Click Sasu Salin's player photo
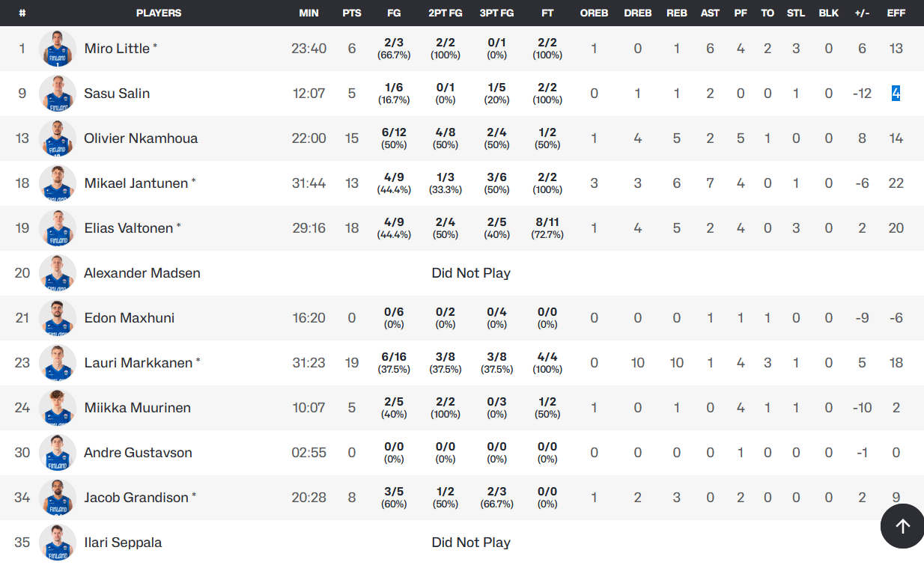 [x=58, y=94]
